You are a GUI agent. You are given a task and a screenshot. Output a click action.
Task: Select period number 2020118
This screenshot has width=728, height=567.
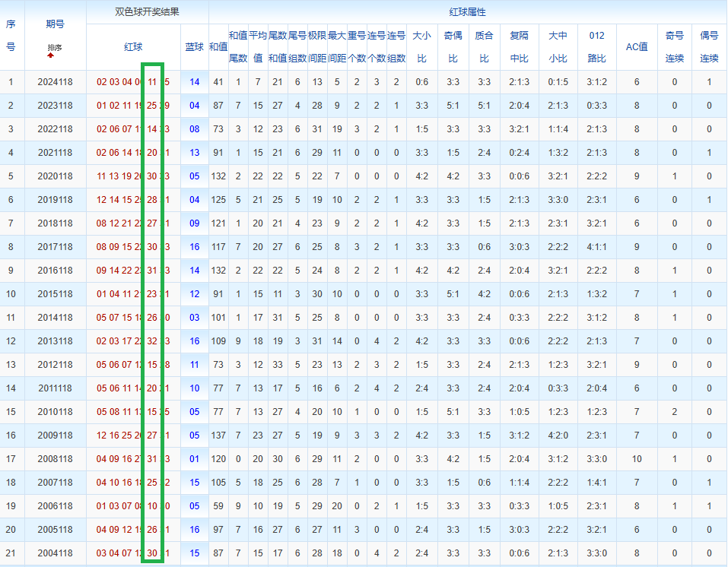tap(56, 176)
